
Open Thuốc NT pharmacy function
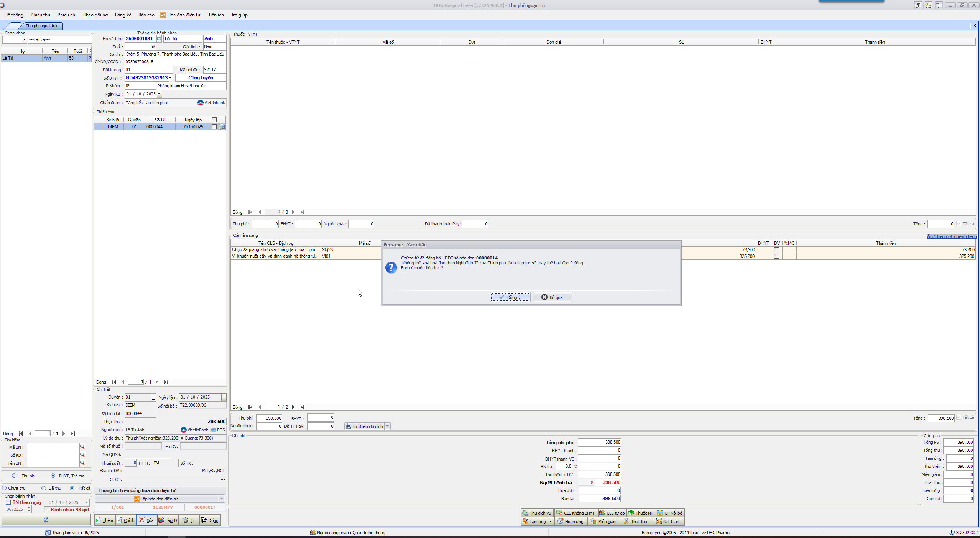point(641,513)
